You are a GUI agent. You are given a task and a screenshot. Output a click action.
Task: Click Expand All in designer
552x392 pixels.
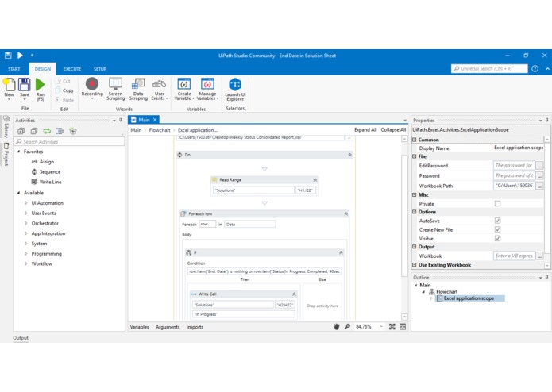point(365,129)
